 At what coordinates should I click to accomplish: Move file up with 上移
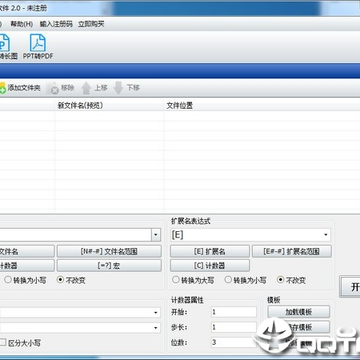(94, 88)
